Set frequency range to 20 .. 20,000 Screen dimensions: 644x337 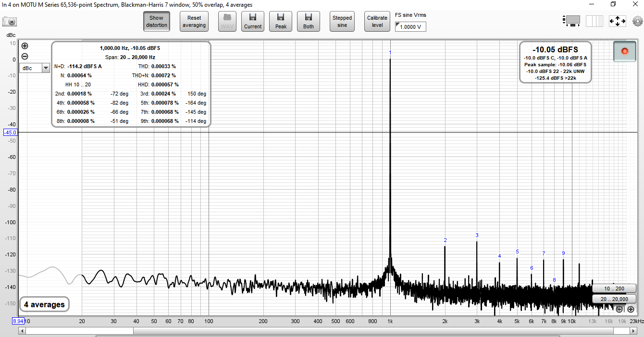[x=614, y=299]
